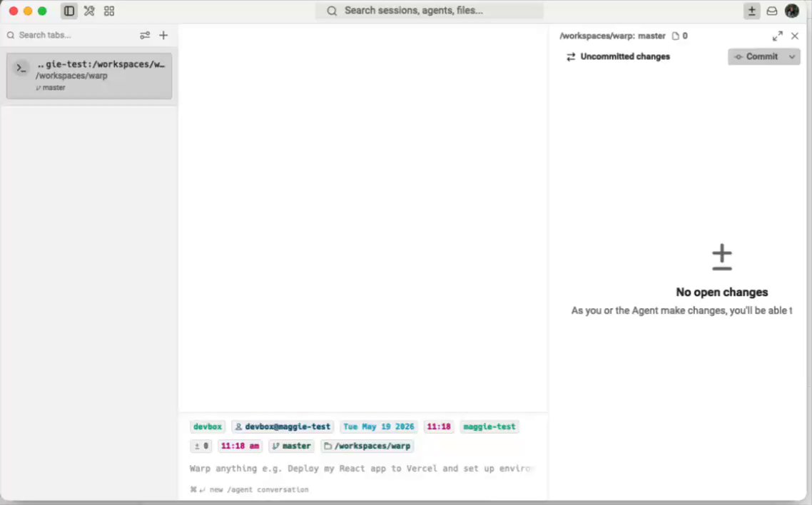
Task: Open the tools icon in title bar
Action: point(89,11)
